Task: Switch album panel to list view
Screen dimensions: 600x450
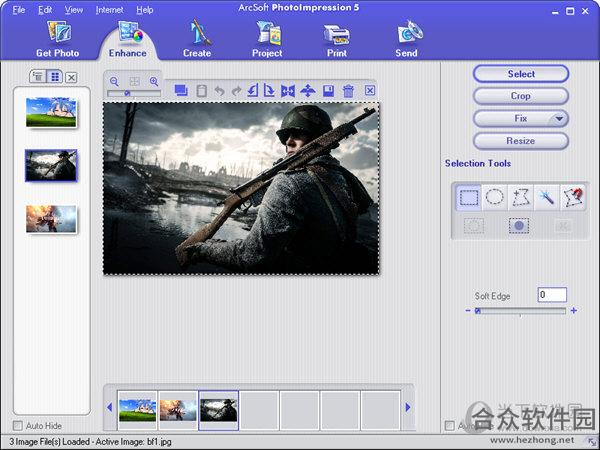Action: coord(38,77)
